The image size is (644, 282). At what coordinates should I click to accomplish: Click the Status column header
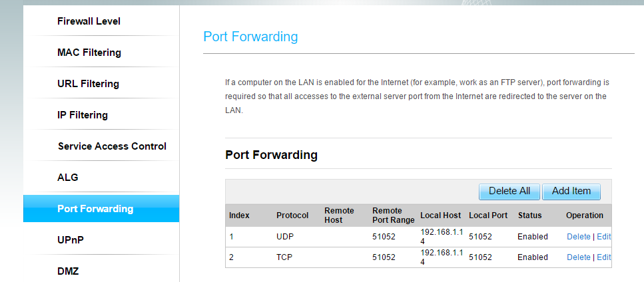(529, 215)
